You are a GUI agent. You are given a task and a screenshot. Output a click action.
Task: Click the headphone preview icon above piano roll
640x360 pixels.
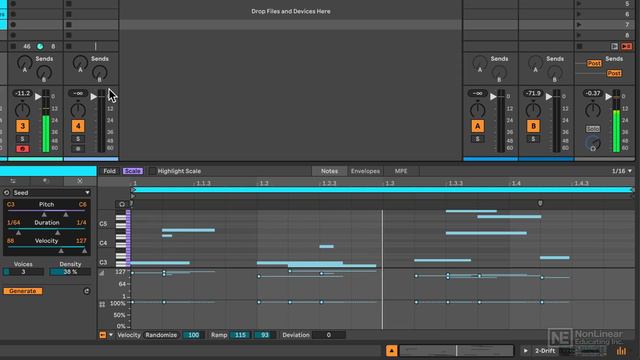pos(122,204)
